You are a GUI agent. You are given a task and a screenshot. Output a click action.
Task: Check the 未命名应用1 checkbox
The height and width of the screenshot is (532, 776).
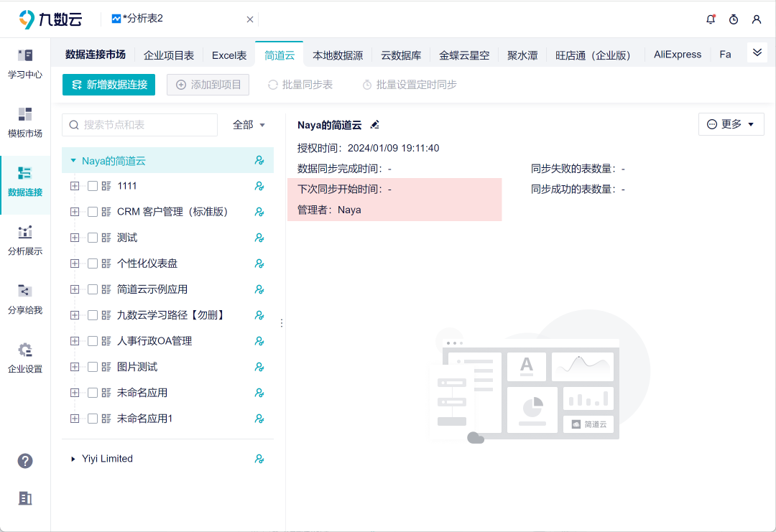point(93,419)
